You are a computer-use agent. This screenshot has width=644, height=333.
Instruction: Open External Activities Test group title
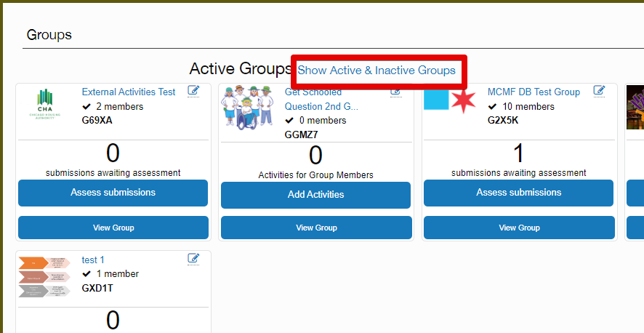coord(129,92)
